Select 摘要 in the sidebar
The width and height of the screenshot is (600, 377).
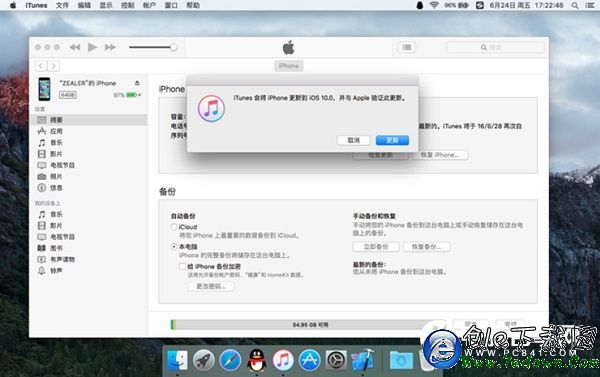(x=89, y=120)
